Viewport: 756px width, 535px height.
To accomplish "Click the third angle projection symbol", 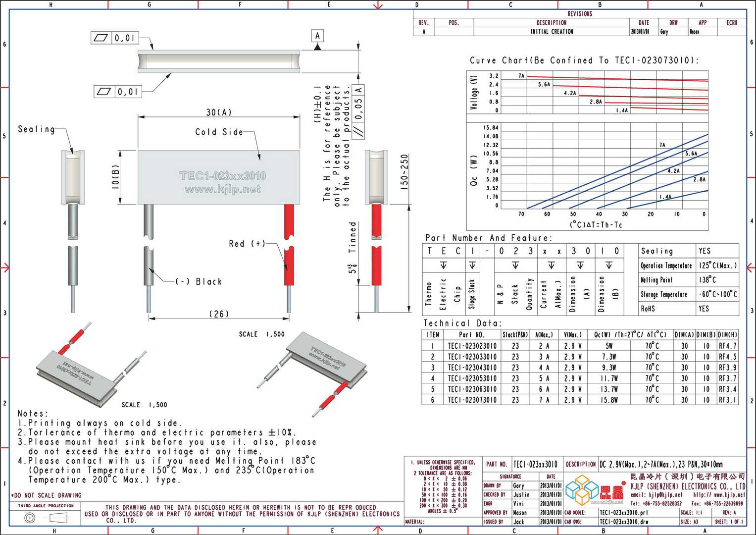I will tap(46, 518).
